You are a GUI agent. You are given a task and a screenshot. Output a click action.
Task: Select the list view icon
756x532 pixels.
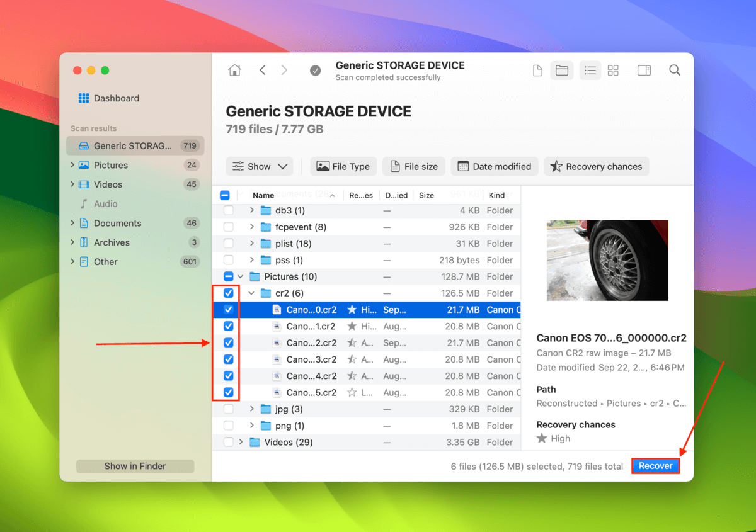coord(590,70)
